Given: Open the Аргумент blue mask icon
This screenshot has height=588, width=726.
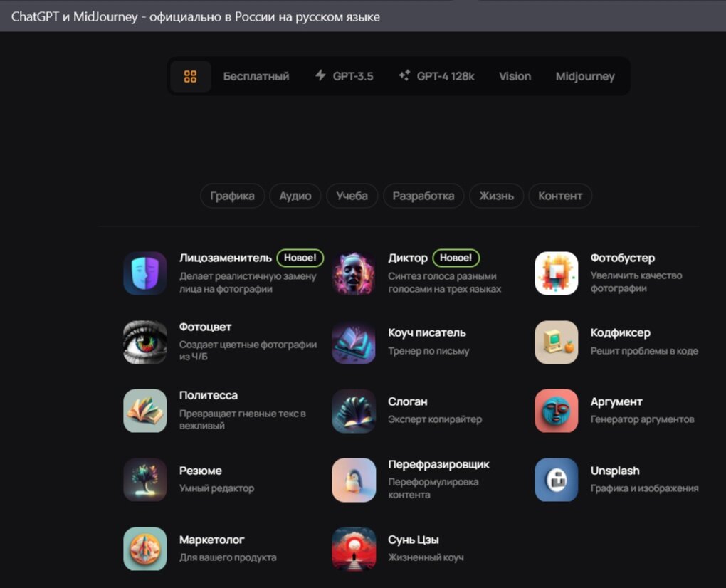Looking at the screenshot, I should click(556, 411).
